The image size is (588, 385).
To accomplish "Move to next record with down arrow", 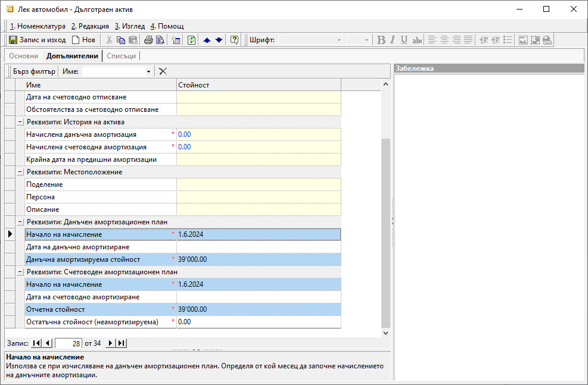I will pyautogui.click(x=219, y=40).
